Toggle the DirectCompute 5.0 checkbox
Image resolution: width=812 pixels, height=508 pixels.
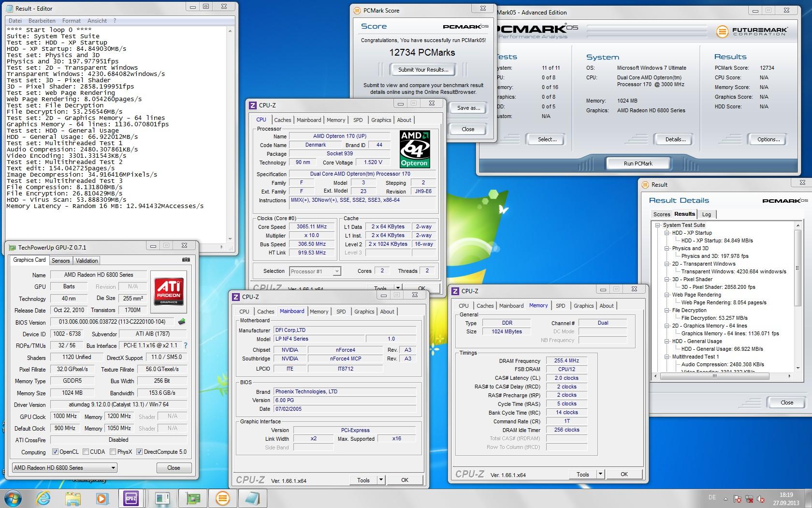point(139,452)
